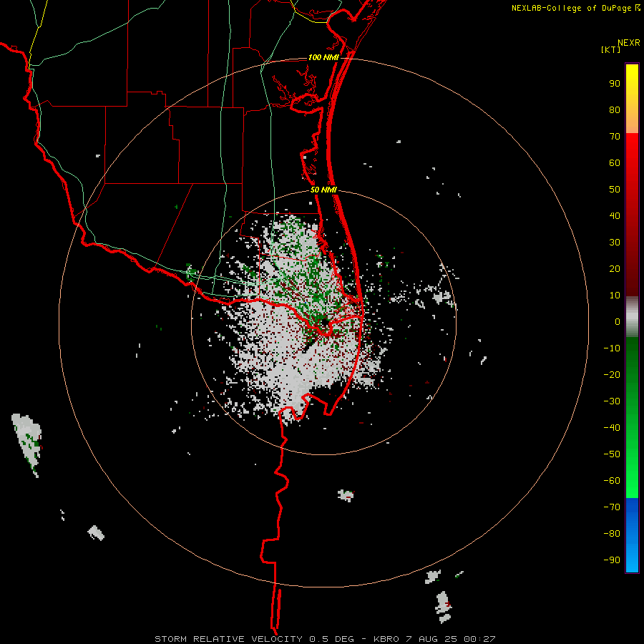
Task: Click the 'STORM RELATIVE VELOCITY 0.5 DEG' caption
Action: click(x=254, y=639)
